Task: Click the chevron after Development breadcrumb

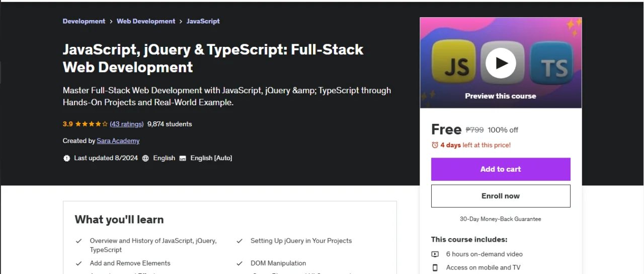Action: point(111,21)
